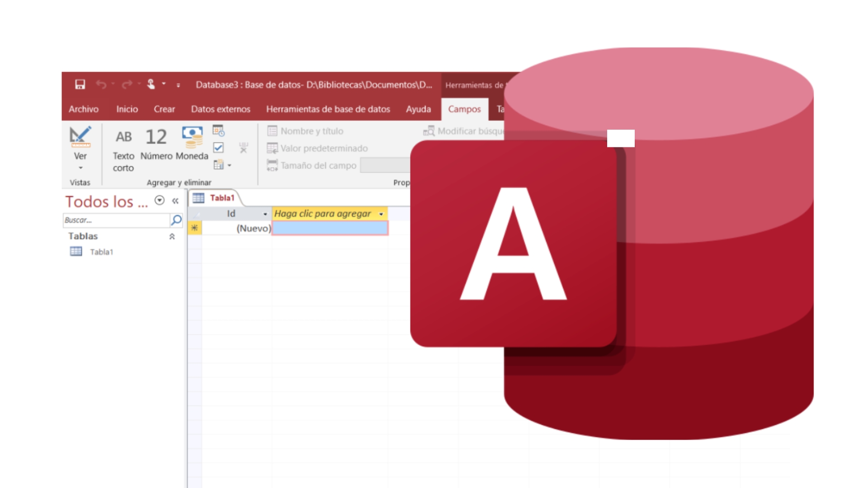The height and width of the screenshot is (488, 868).
Task: Collapse the Tablas group chevron
Action: click(x=172, y=236)
